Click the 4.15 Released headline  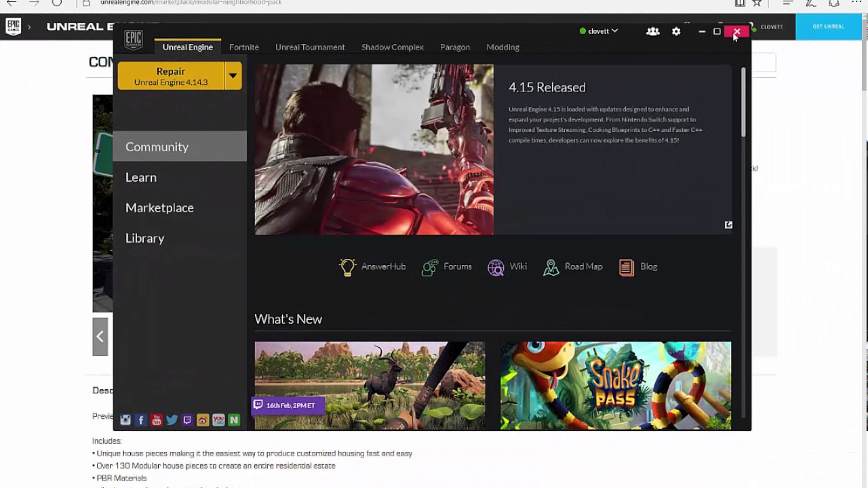point(547,87)
